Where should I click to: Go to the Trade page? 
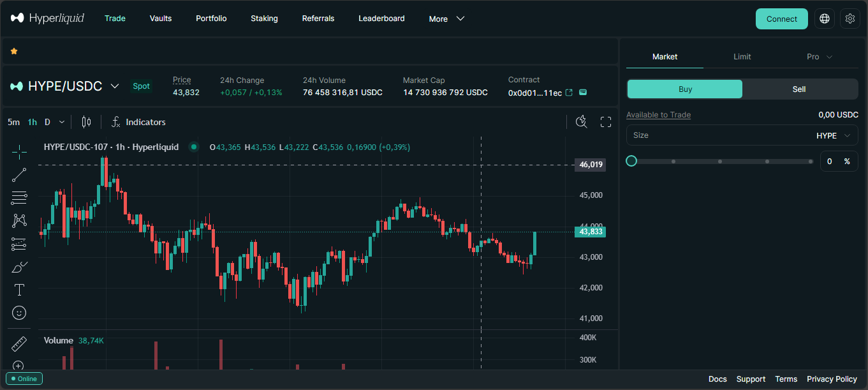[x=115, y=19]
